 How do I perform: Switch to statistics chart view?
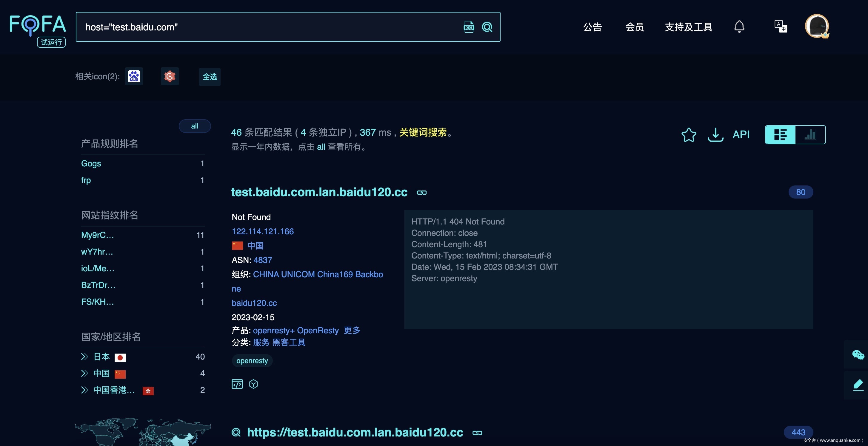tap(810, 135)
